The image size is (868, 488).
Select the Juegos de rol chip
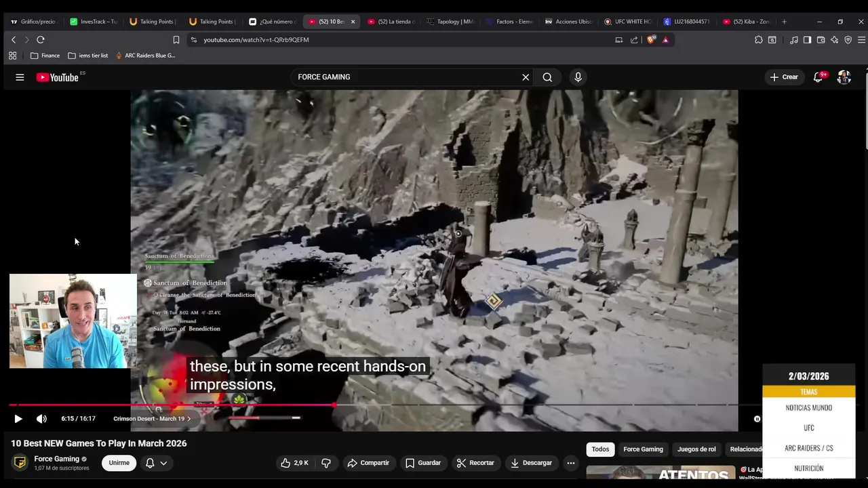tap(696, 449)
